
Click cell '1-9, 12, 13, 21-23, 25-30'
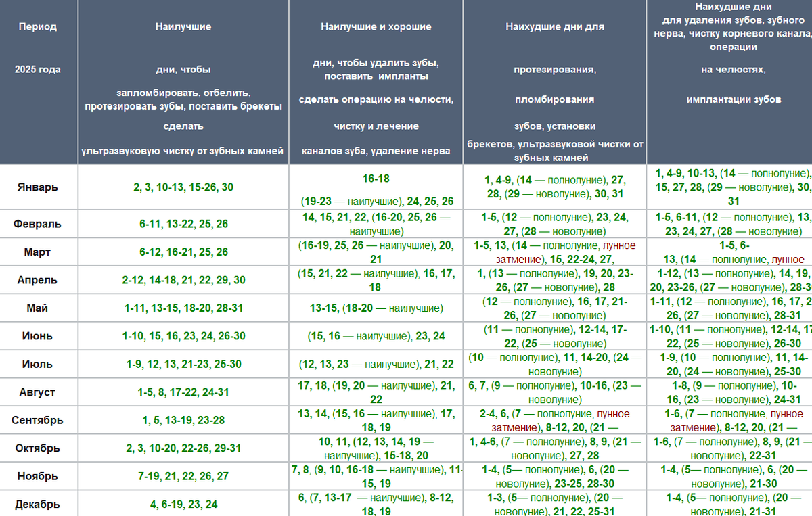click(183, 364)
